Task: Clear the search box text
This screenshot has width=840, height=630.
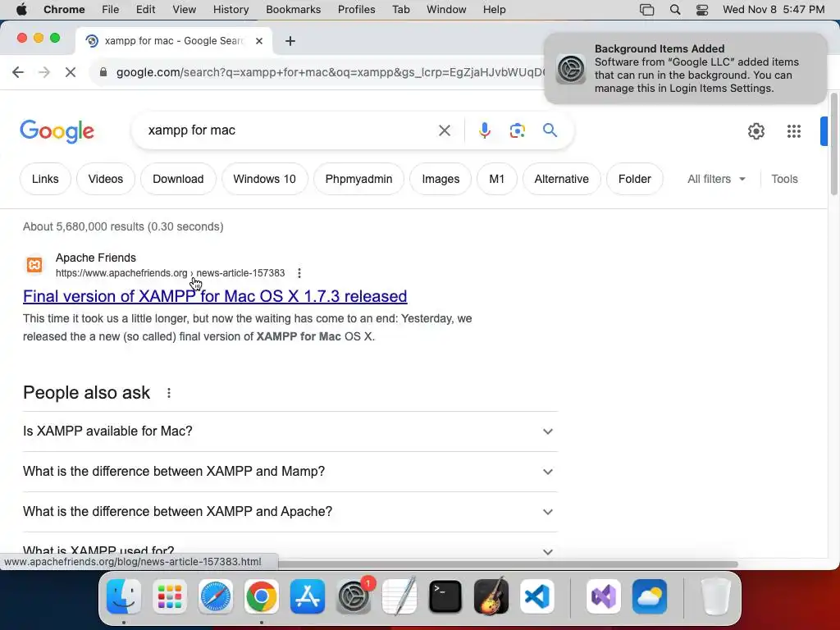Action: point(444,130)
